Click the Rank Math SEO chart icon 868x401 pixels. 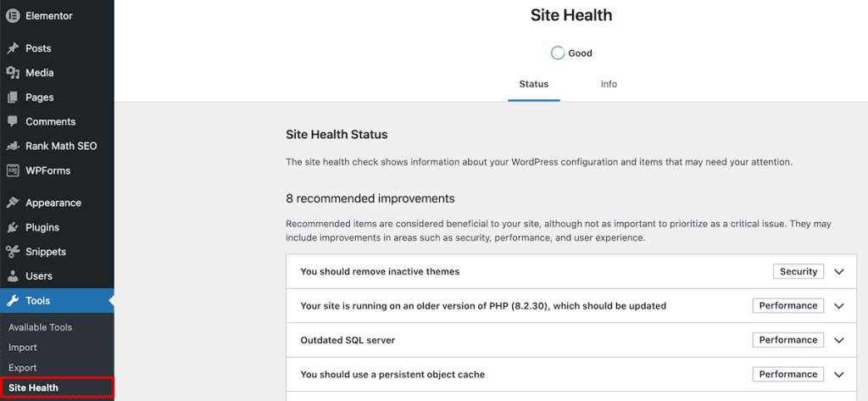click(x=13, y=146)
